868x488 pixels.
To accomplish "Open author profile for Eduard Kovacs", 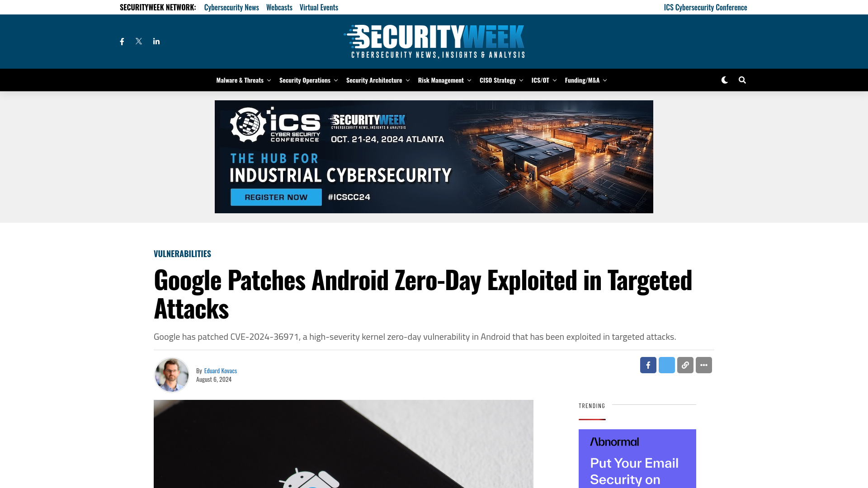I will tap(221, 371).
